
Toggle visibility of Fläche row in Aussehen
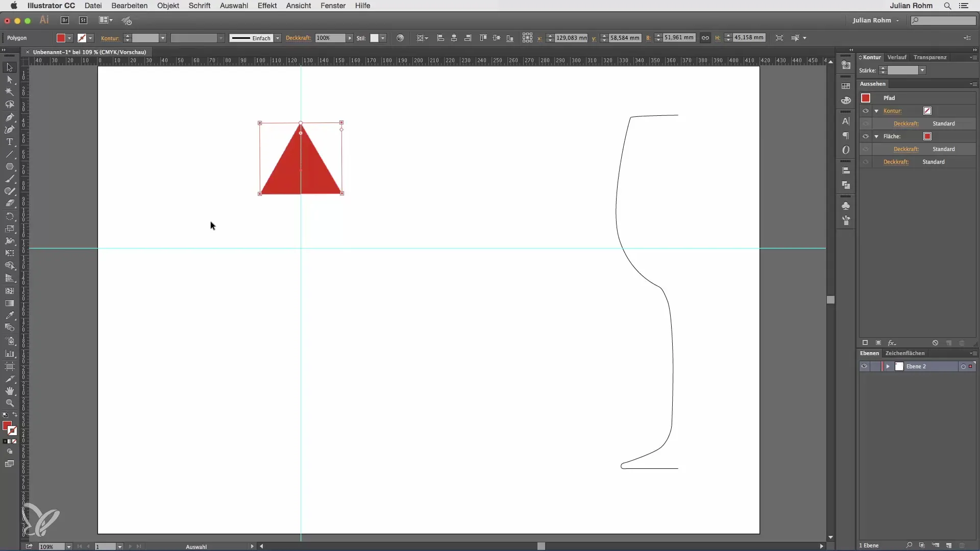pyautogui.click(x=866, y=136)
